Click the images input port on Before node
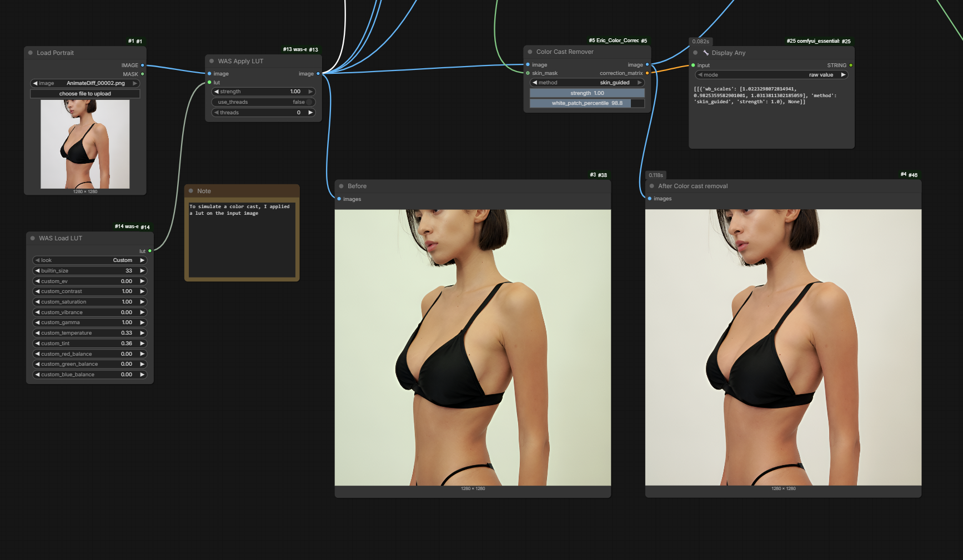 (339, 199)
